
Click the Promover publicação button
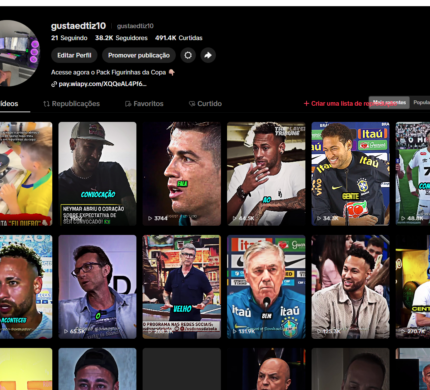[139, 55]
